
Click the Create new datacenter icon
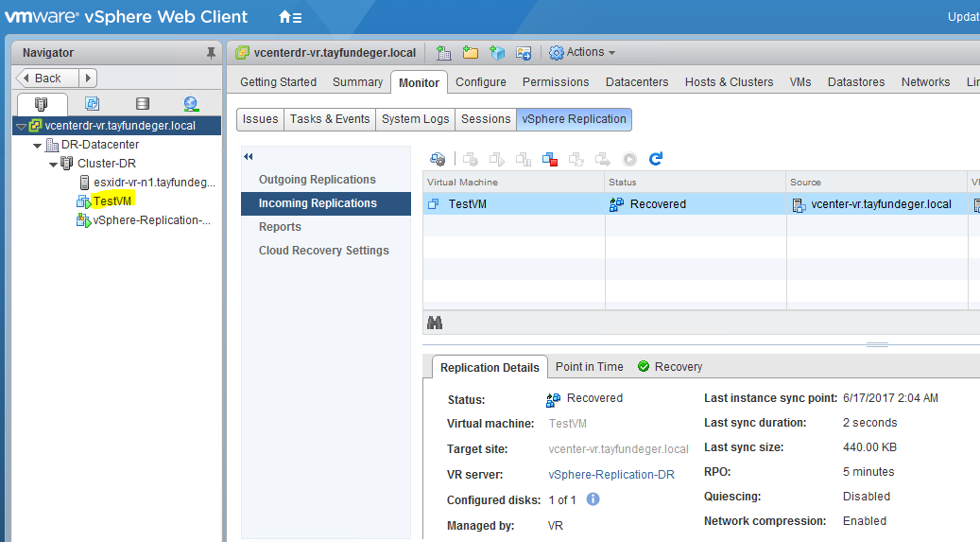[444, 53]
